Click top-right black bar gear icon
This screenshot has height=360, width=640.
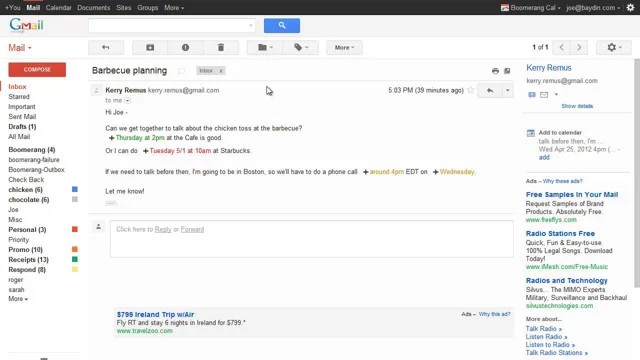coord(631,8)
